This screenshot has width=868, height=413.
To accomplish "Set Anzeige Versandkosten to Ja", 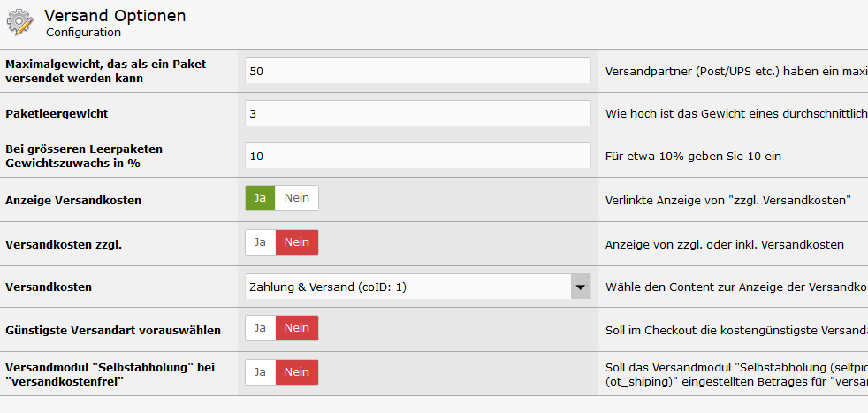I will (261, 198).
